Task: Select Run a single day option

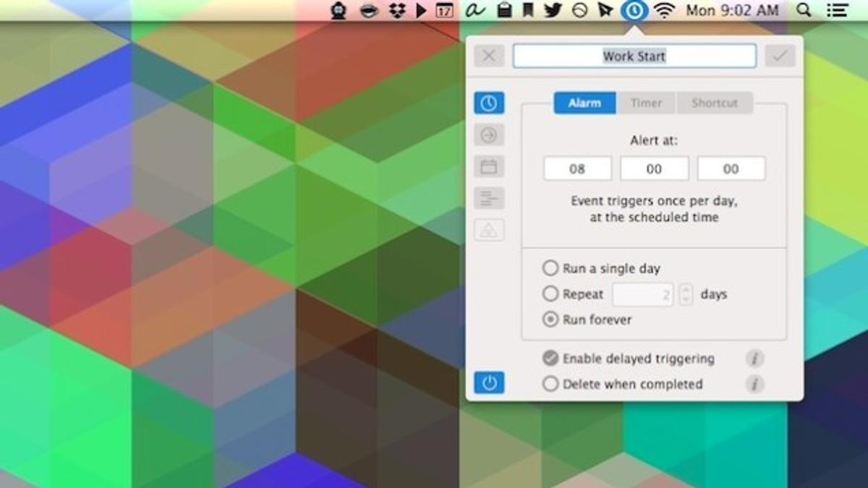Action: point(601,268)
